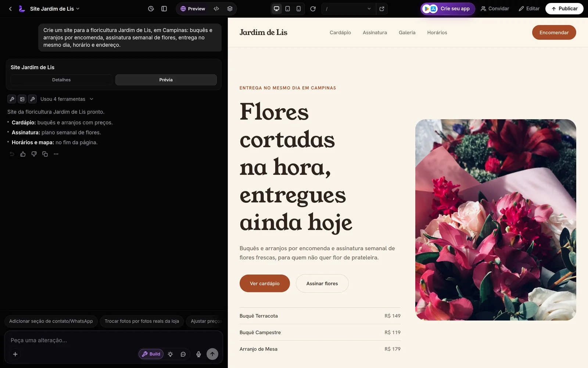The width and height of the screenshot is (588, 368).
Task: Send the message with the arrow button
Action: pyautogui.click(x=212, y=354)
